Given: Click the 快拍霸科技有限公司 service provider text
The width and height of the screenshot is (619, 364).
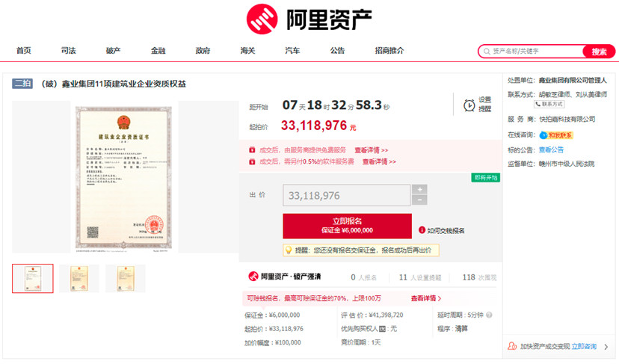Looking at the screenshot, I should pyautogui.click(x=567, y=119).
